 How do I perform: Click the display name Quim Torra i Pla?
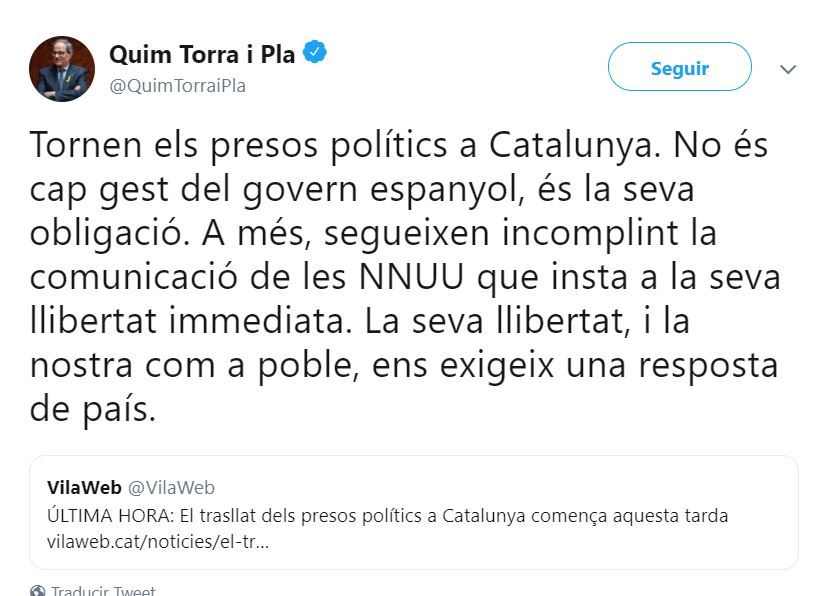coord(201,54)
